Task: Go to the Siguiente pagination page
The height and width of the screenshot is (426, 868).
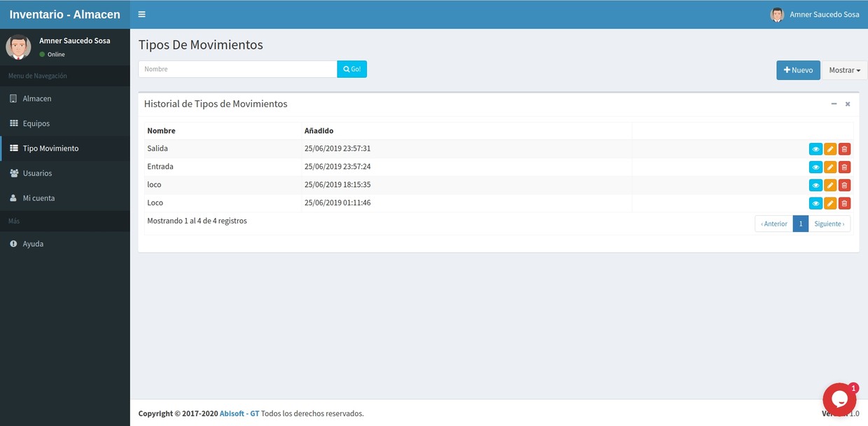Action: click(829, 224)
